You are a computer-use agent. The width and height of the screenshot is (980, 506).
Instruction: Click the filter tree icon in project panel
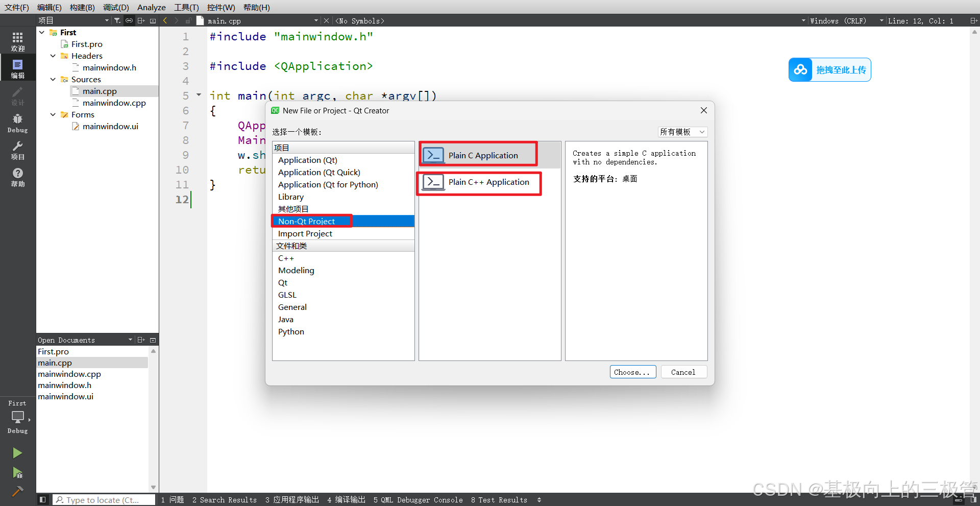click(x=117, y=20)
